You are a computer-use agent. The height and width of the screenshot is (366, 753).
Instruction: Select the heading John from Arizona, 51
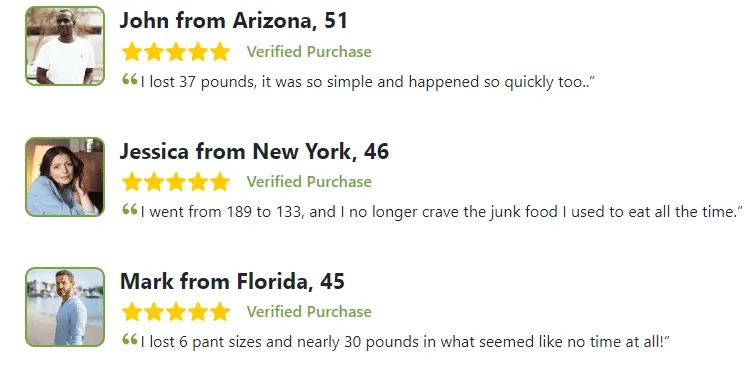[x=233, y=21]
